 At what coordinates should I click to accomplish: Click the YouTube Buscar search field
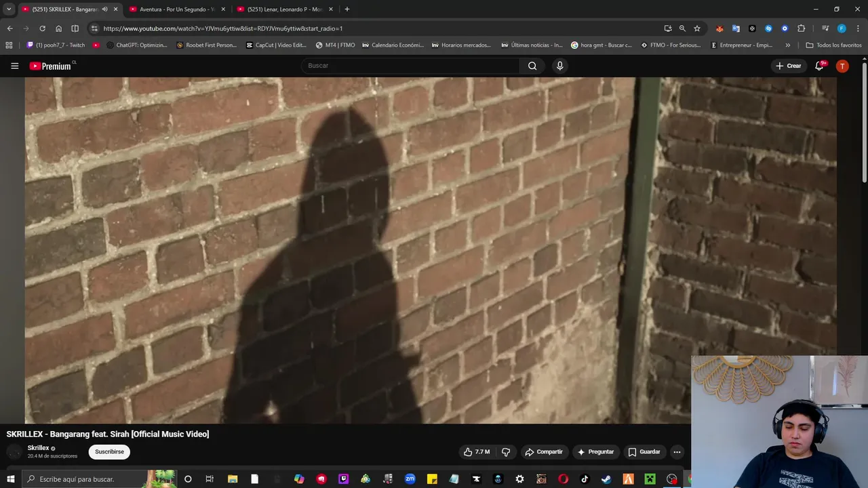click(410, 66)
